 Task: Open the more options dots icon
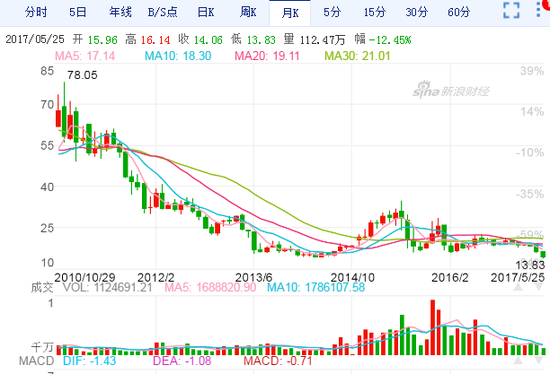click(x=539, y=9)
